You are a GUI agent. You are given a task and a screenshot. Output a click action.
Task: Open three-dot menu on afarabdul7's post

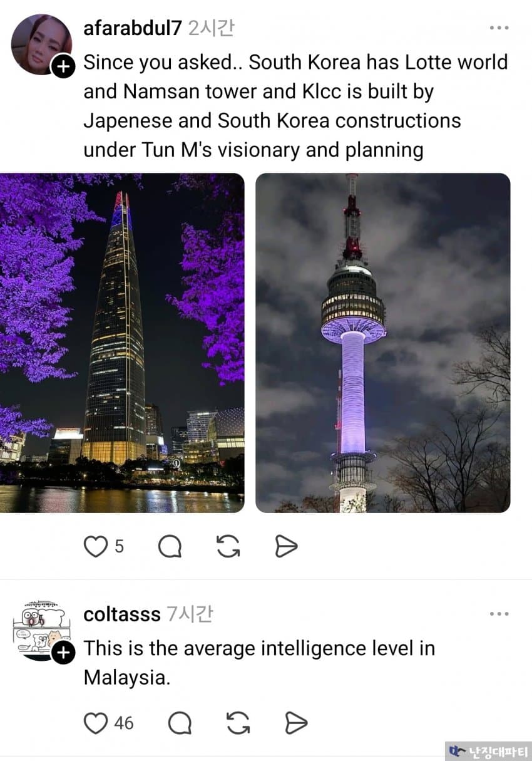(499, 28)
